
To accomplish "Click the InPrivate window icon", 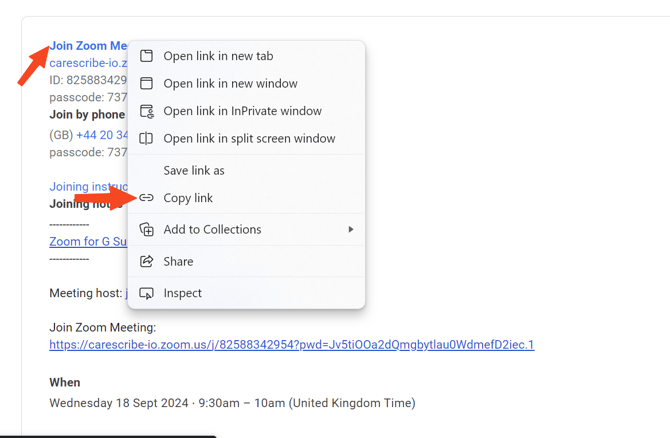I will 147,111.
